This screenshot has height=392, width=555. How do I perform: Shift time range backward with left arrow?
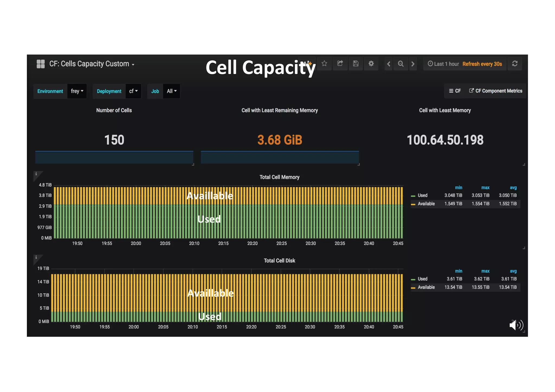(389, 64)
